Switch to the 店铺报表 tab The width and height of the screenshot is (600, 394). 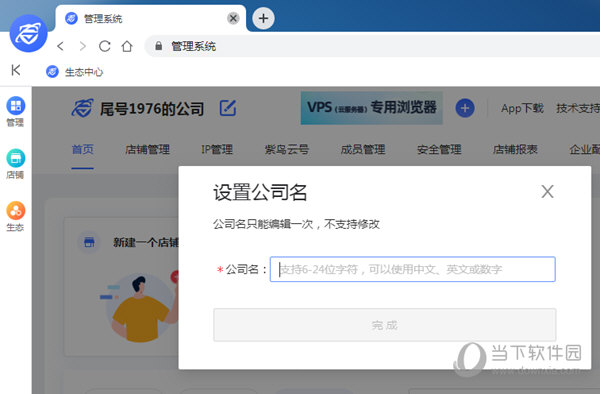[515, 149]
